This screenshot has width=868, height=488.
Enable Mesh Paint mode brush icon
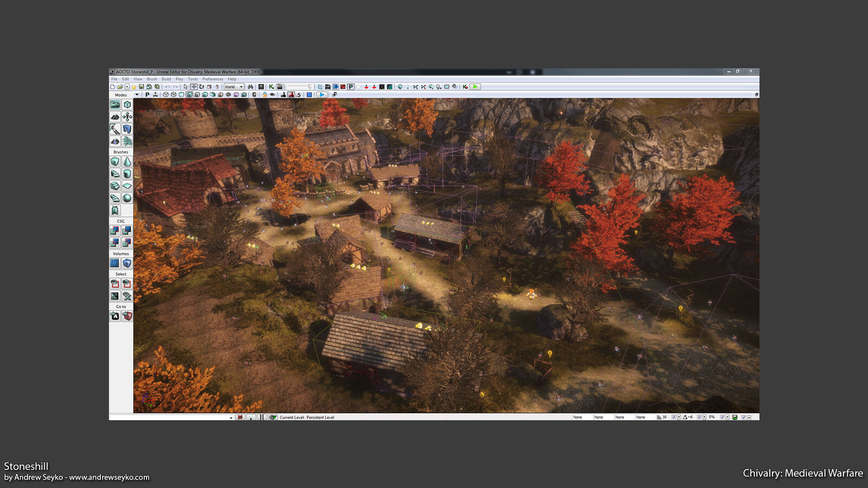(x=115, y=129)
